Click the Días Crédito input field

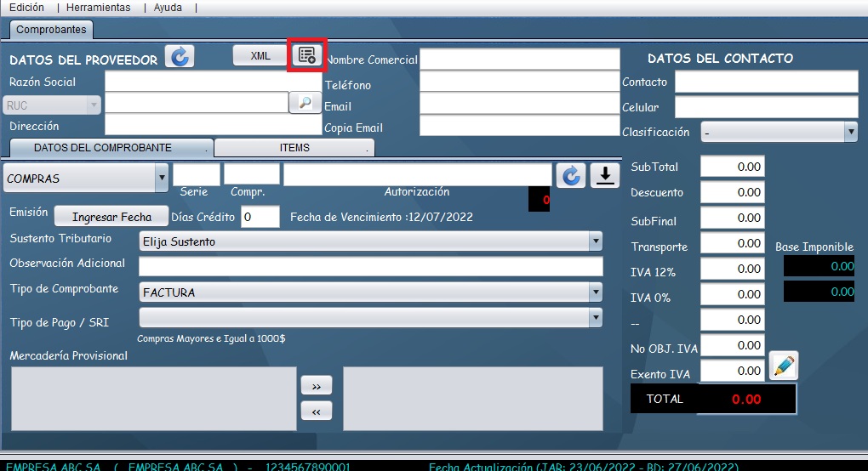260,217
